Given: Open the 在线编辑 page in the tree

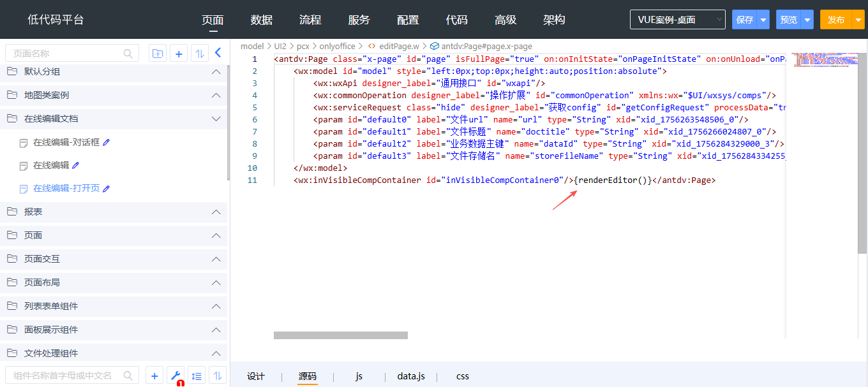Looking at the screenshot, I should click(x=51, y=165).
